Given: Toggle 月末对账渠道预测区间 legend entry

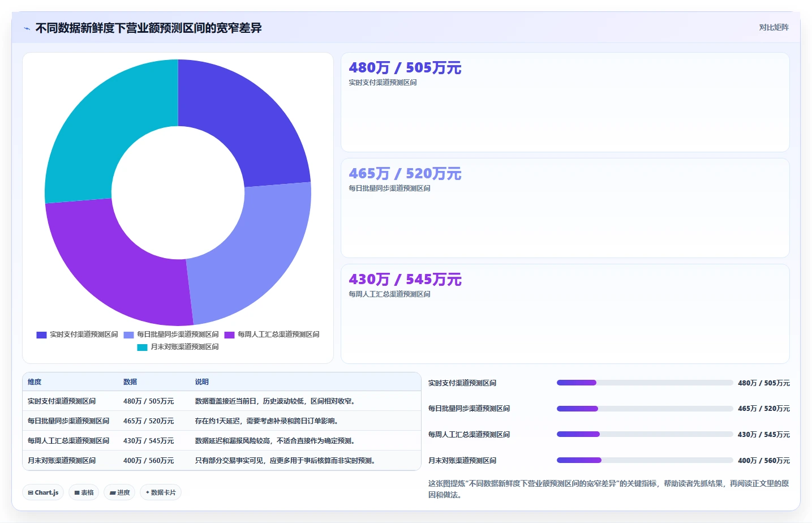Looking at the screenshot, I should [178, 347].
